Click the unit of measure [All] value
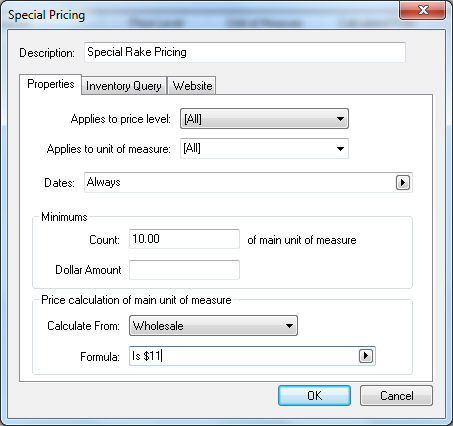This screenshot has height=426, width=453. (257, 149)
